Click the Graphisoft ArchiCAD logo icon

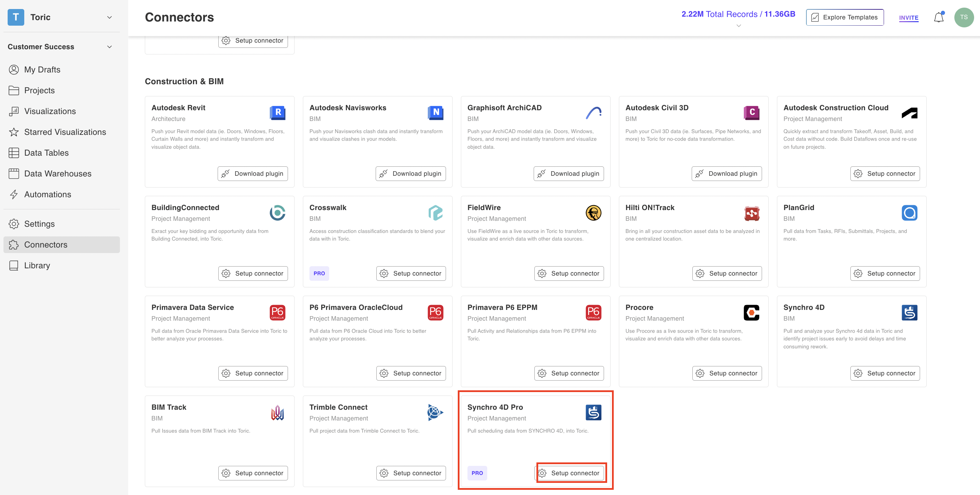point(594,113)
